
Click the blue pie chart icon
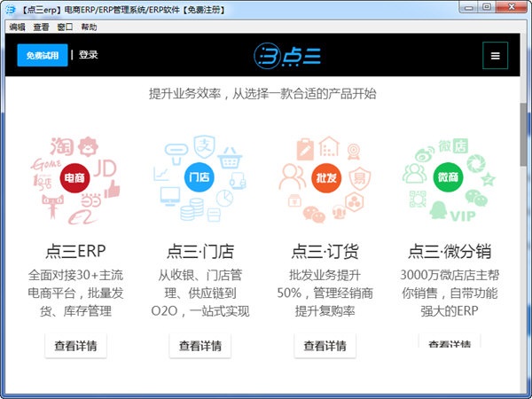[224, 198]
